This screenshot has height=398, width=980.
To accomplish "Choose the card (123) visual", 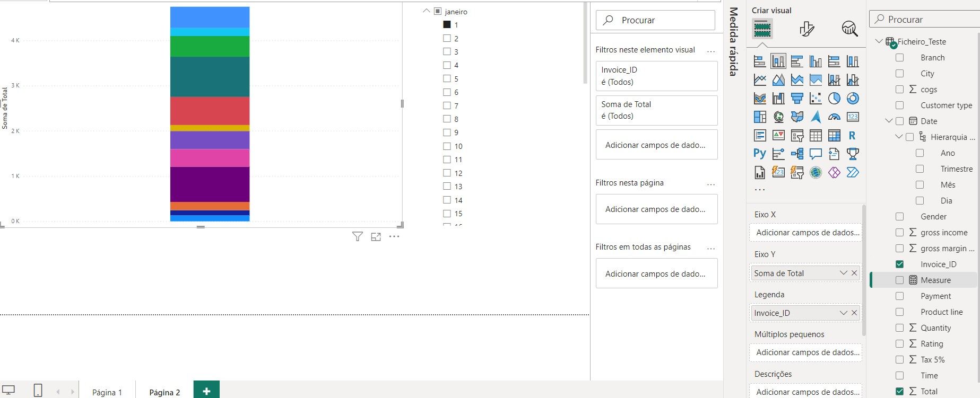I will 853,117.
